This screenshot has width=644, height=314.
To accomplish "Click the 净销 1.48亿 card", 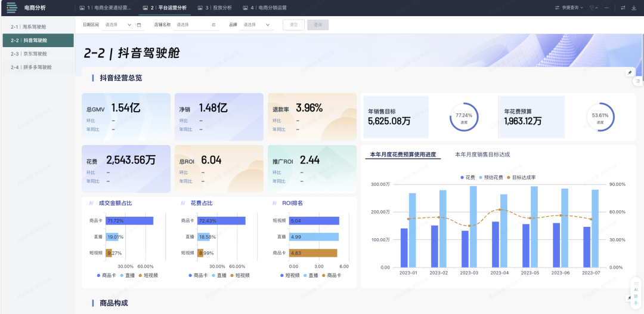I will [x=219, y=117].
